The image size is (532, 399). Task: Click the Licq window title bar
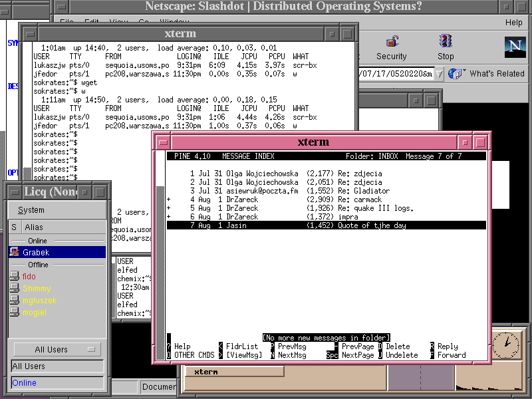pyautogui.click(x=51, y=192)
